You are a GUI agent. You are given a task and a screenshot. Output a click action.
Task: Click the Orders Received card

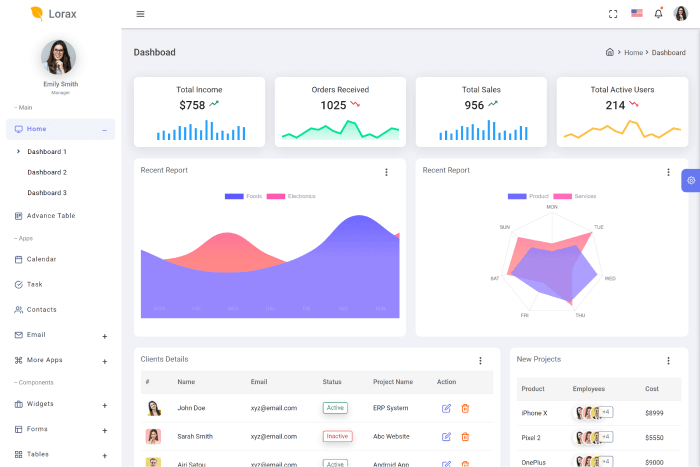point(340,112)
